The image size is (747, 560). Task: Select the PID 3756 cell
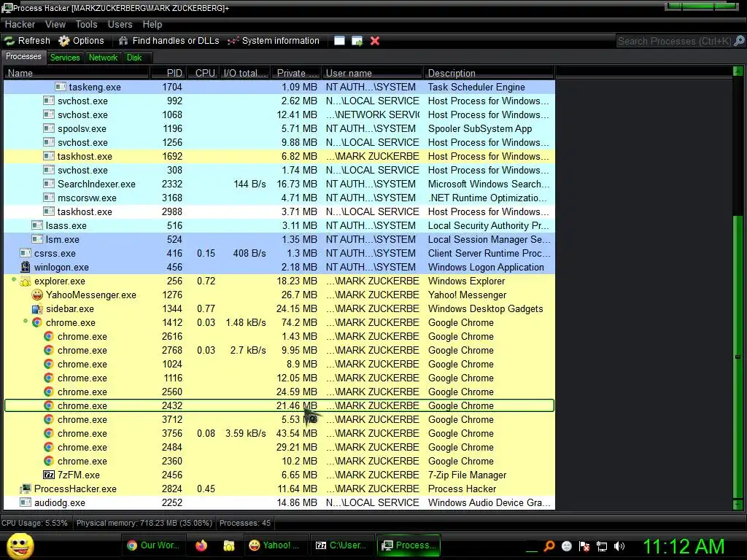click(x=172, y=433)
